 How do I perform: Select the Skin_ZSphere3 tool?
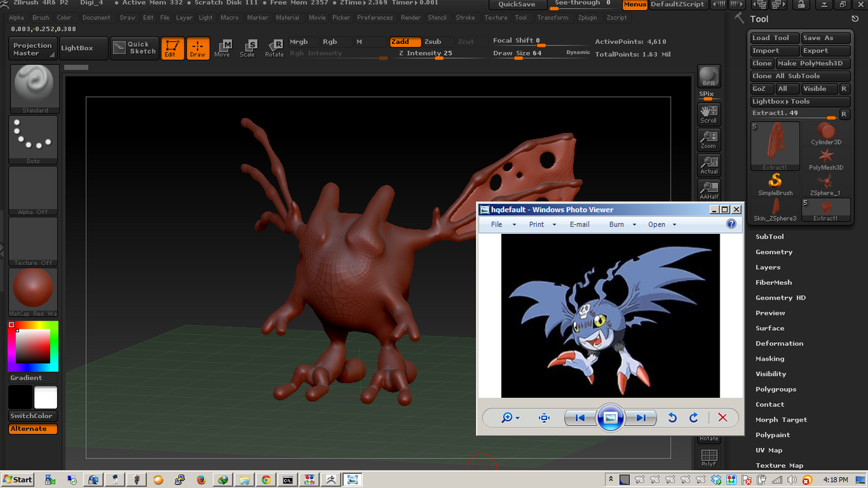775,210
